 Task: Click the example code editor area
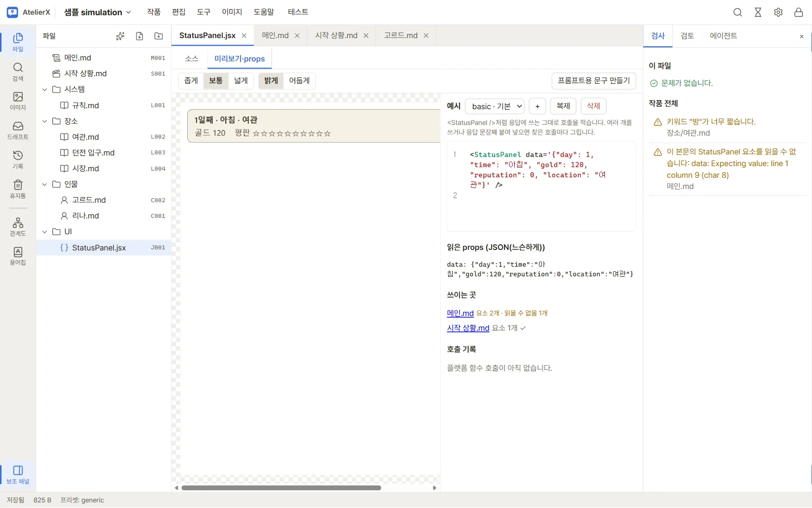pyautogui.click(x=541, y=186)
